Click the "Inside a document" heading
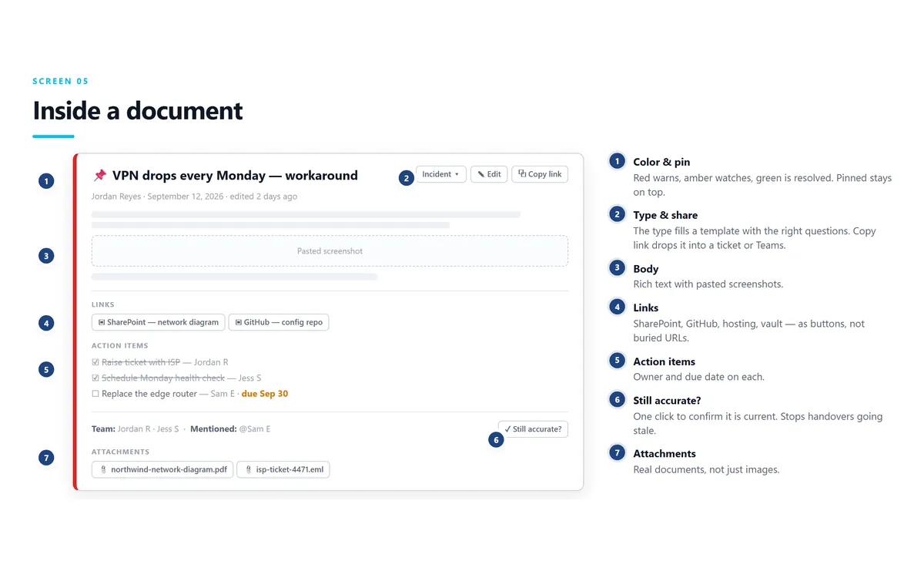The image size is (924, 578). pos(138,111)
